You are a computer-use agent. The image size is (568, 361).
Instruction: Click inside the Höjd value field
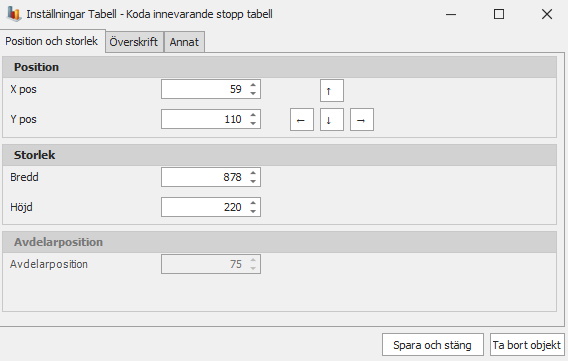tap(204, 207)
